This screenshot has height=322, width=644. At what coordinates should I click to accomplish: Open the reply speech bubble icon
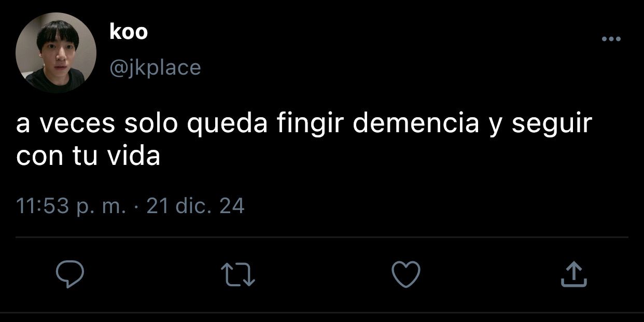point(69,274)
